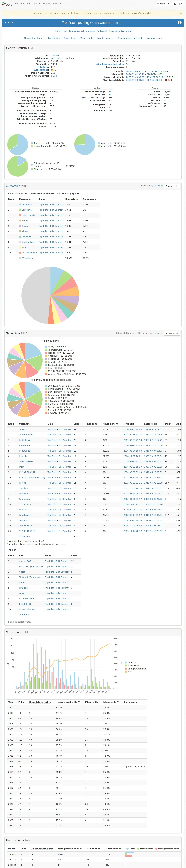Open the help question mark icon
The width and height of the screenshot is (186, 868).
click(x=180, y=23)
